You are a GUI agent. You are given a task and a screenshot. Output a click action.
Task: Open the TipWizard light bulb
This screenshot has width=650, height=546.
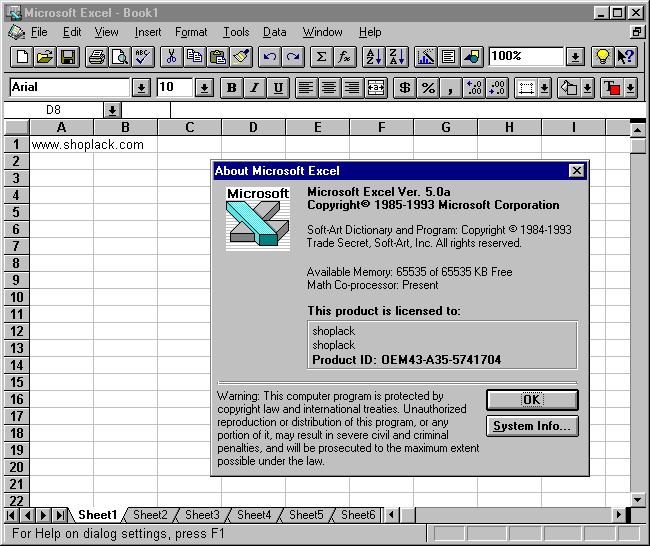pyautogui.click(x=602, y=56)
